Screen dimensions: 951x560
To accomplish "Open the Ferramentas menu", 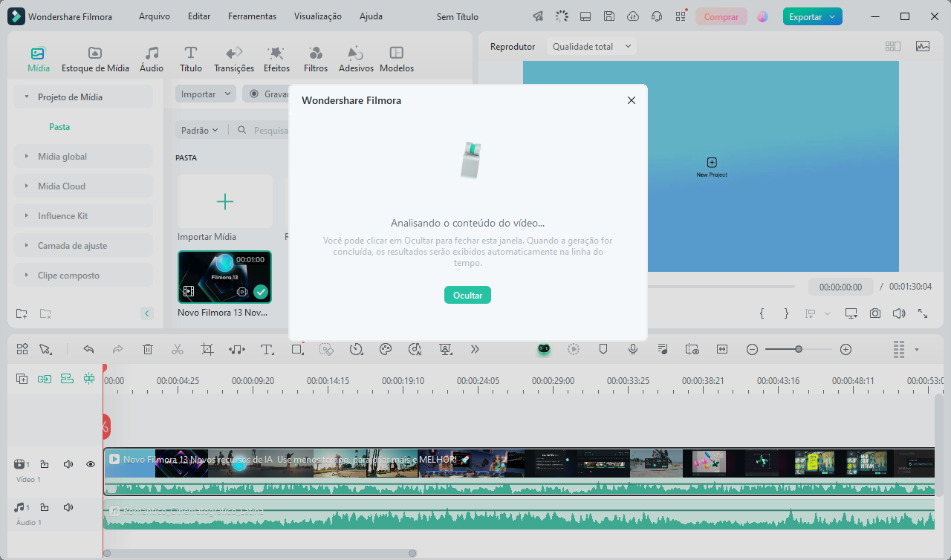I will pyautogui.click(x=252, y=16).
